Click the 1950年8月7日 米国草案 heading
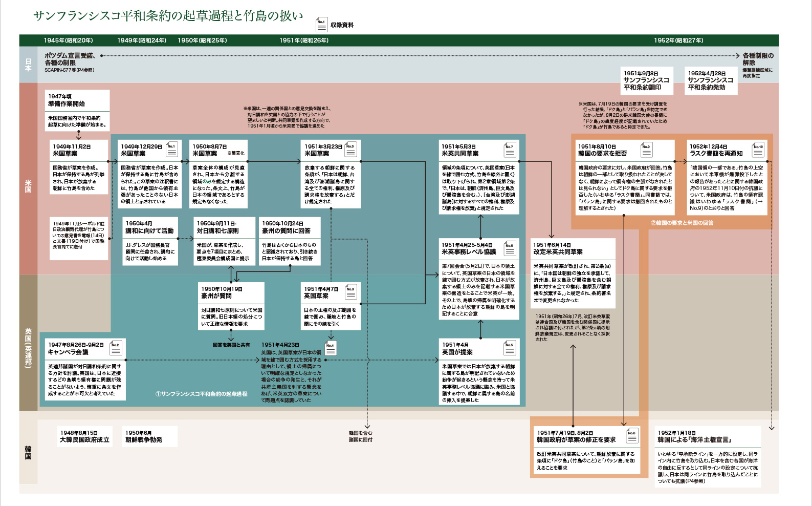The height and width of the screenshot is (506, 812). (x=209, y=150)
